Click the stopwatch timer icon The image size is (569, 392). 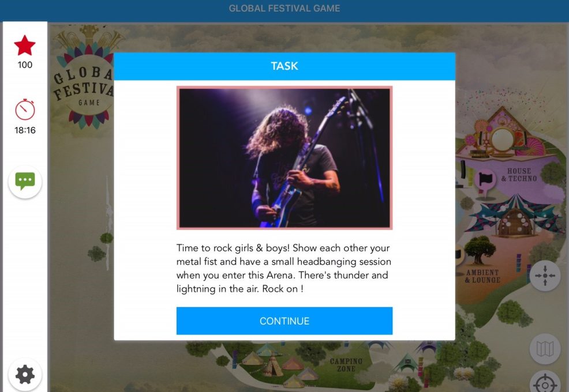pos(25,109)
